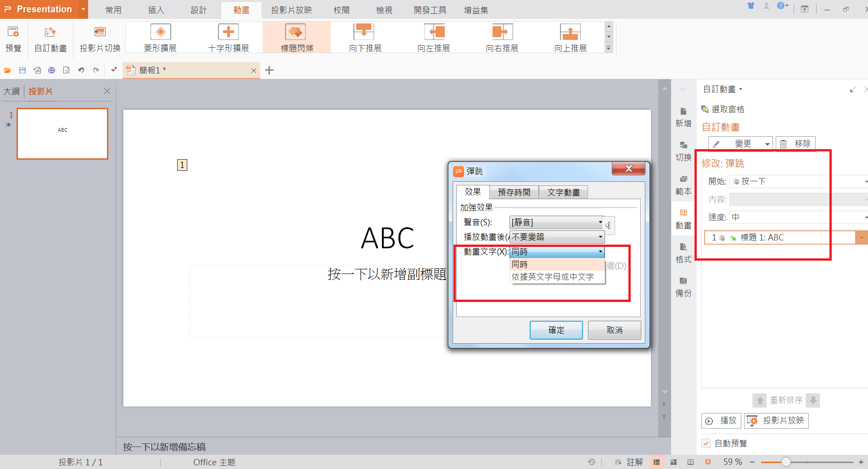This screenshot has height=469, width=868.
Task: Apply the 菱形擴展 transition effect
Action: [x=160, y=38]
